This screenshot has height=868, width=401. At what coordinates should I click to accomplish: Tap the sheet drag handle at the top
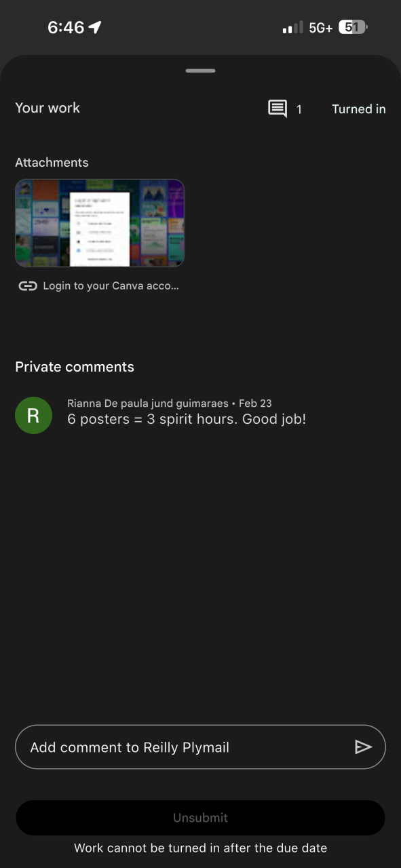click(200, 71)
